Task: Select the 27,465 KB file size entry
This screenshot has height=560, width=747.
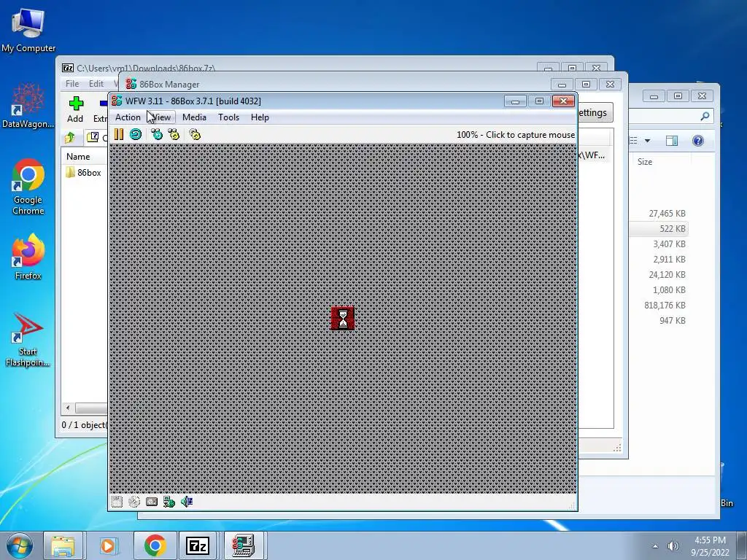Action: 667,214
